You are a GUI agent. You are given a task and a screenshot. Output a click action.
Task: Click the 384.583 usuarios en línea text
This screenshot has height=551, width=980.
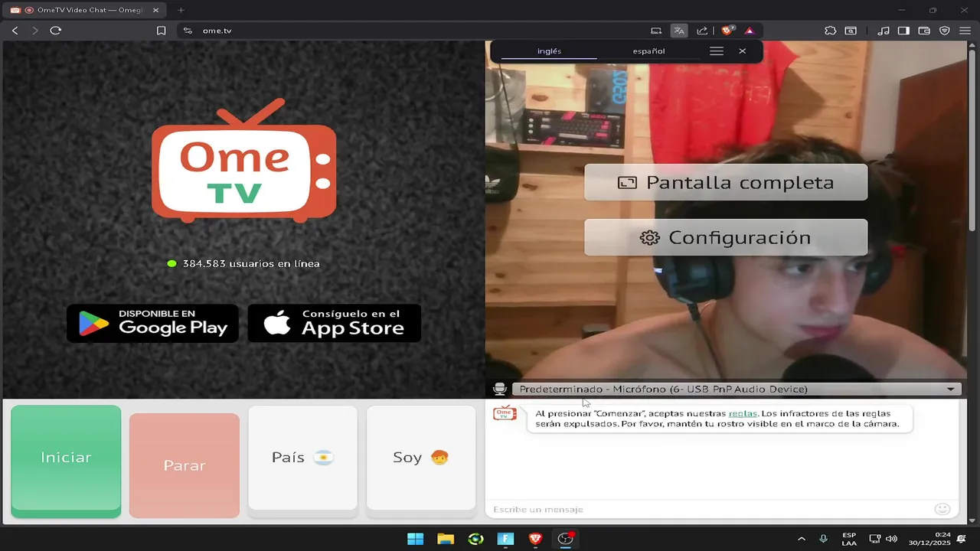251,263
